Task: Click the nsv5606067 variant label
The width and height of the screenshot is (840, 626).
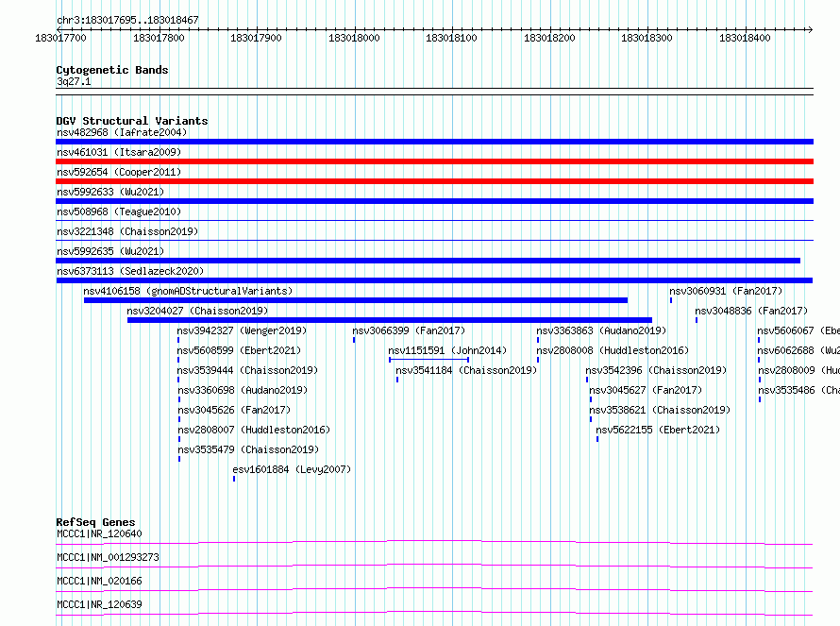Action: tap(798, 330)
